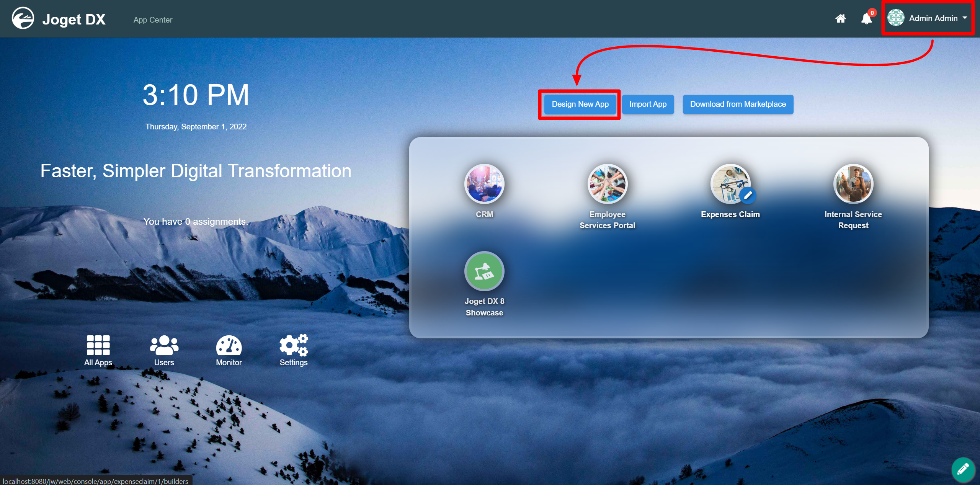Click the Joget DX logo icon
Screen dimensions: 980x485
tap(23, 18)
